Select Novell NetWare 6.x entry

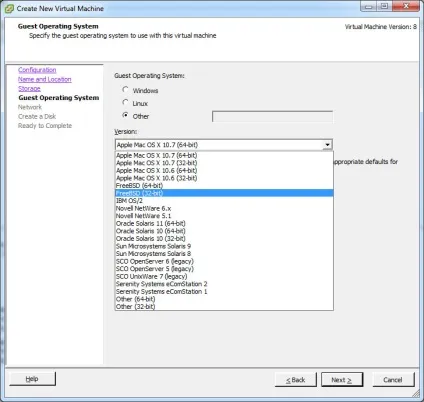pos(224,208)
